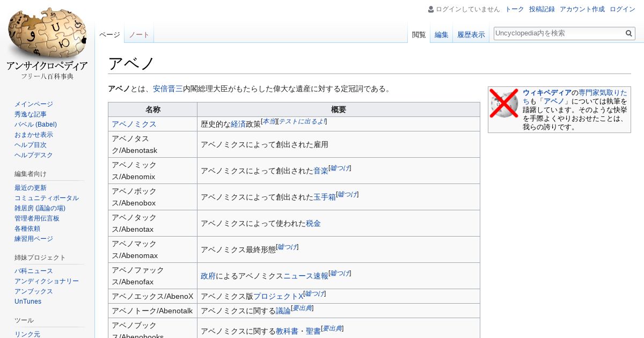Open the トーク link in header
644x338 pixels.
[515, 9]
